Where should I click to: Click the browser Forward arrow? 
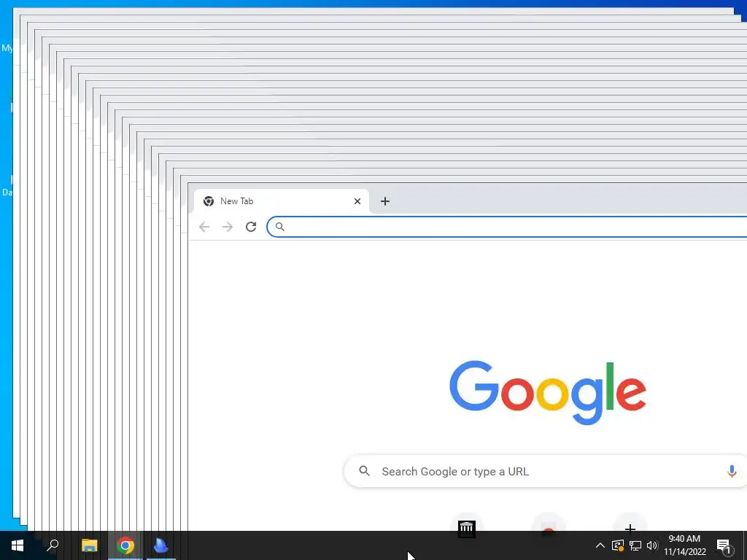[x=228, y=227]
